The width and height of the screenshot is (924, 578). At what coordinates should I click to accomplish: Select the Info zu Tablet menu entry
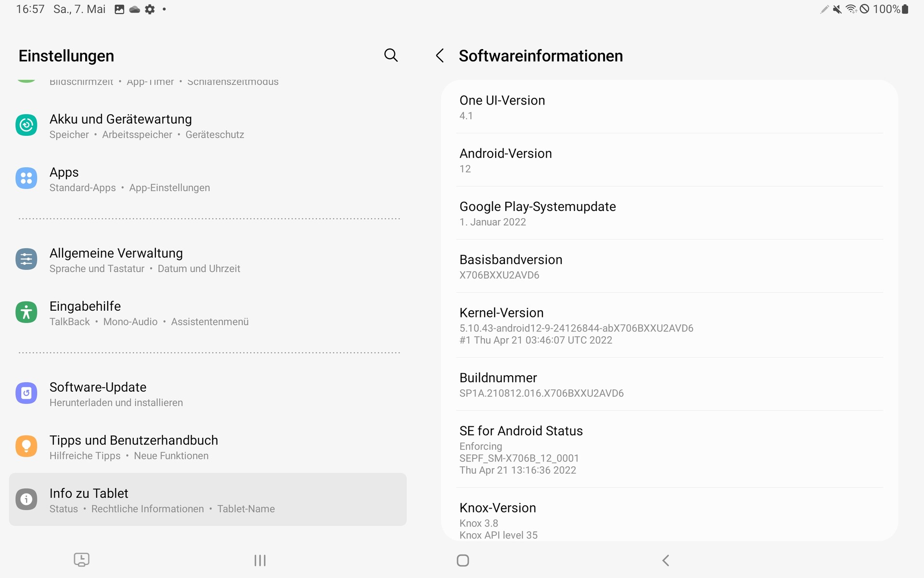208,499
